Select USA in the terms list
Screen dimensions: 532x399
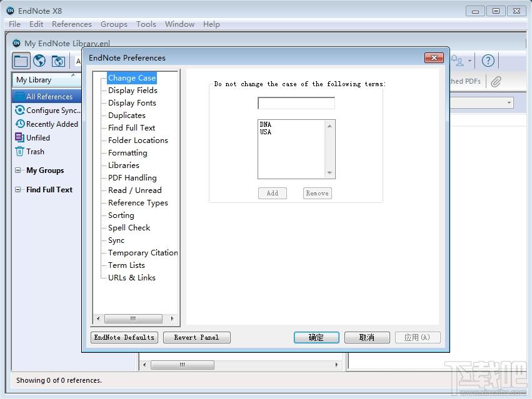(266, 132)
